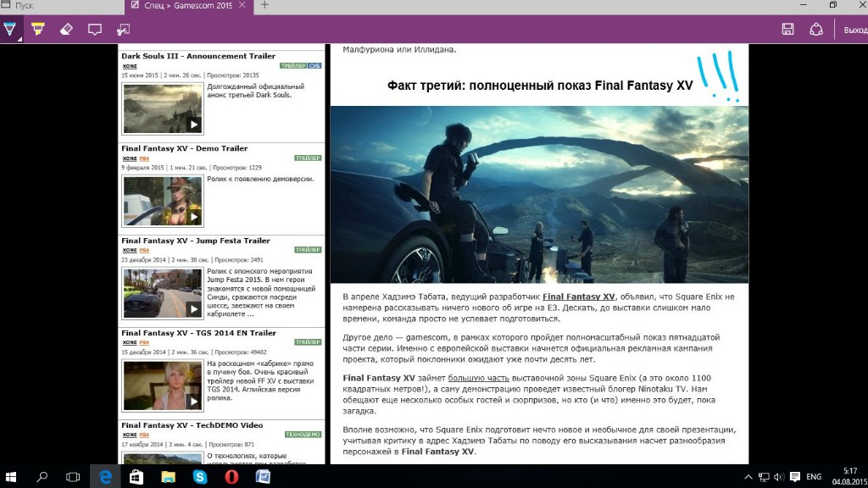Click PS4 tag under TGS 2014 EN Trailer
868x488 pixels.
tap(144, 343)
